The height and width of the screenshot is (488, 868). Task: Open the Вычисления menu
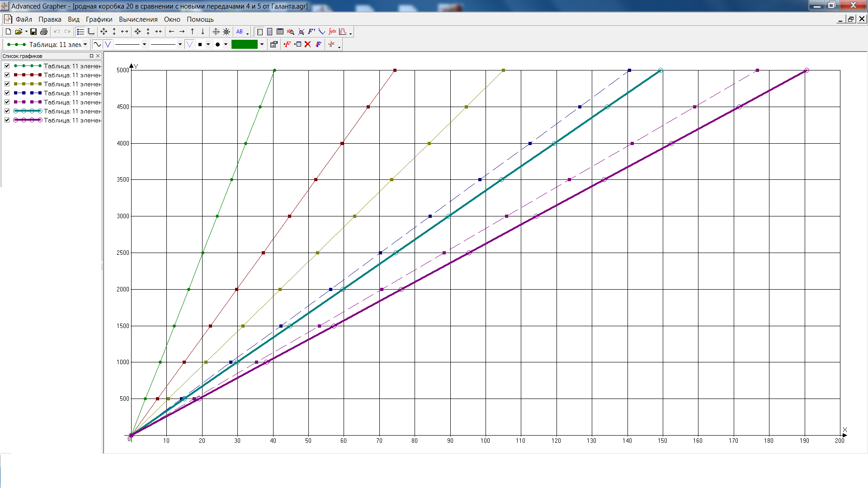[x=138, y=19]
